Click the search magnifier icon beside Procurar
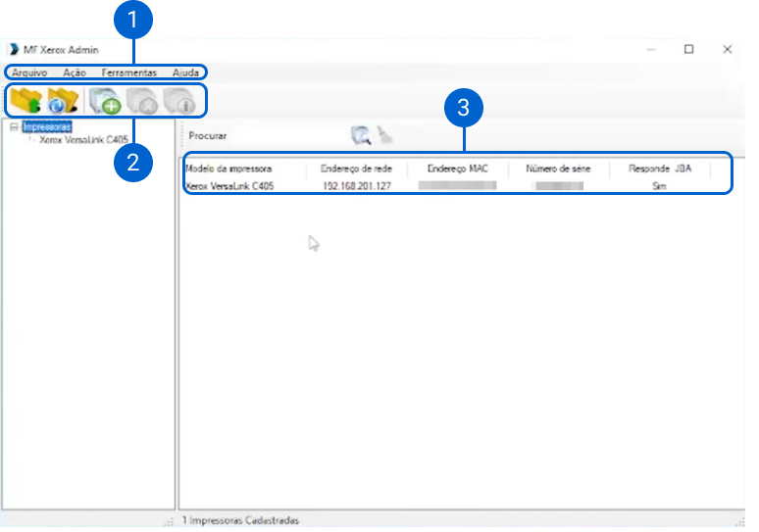The height and width of the screenshot is (532, 759). pyautogui.click(x=360, y=136)
